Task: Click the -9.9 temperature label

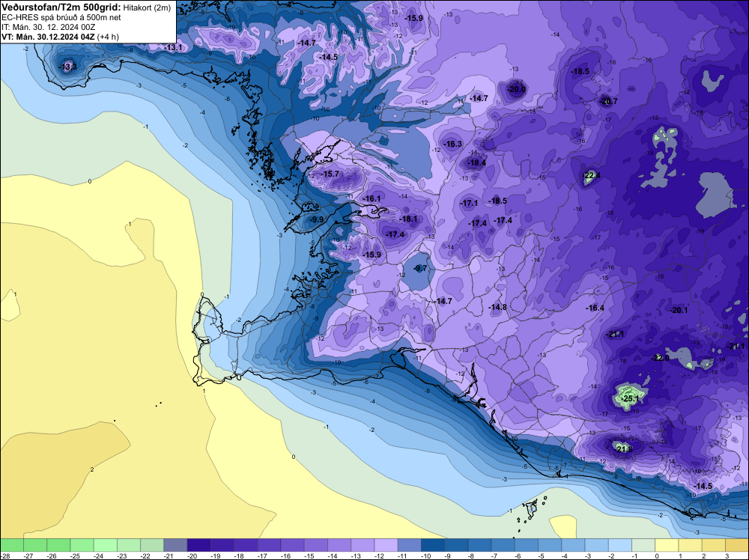Action: click(x=316, y=219)
